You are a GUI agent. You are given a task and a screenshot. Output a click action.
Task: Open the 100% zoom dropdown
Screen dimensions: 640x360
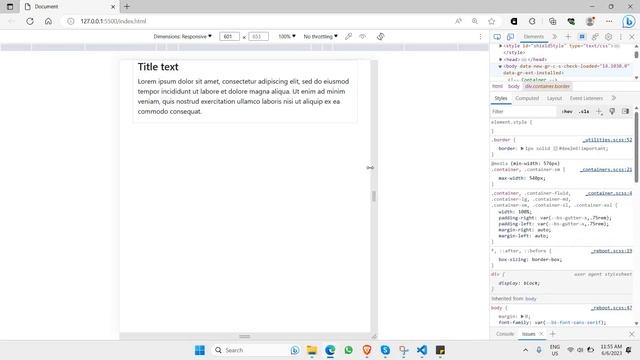point(287,36)
